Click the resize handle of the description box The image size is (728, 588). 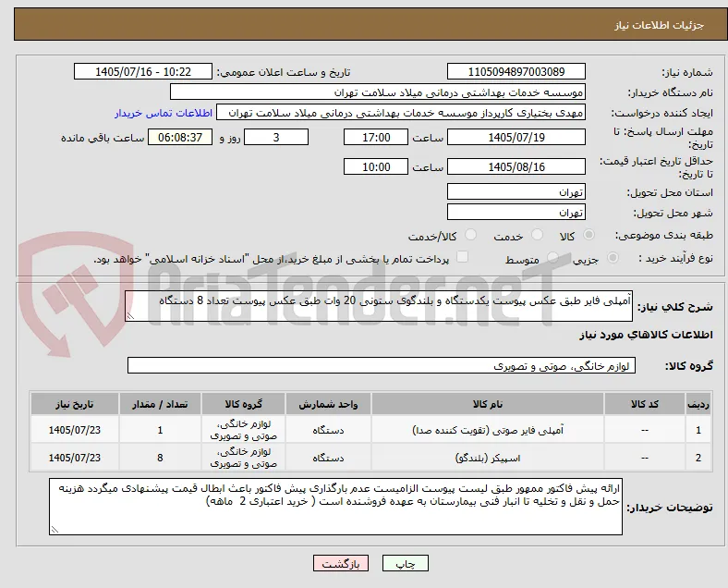[130, 316]
